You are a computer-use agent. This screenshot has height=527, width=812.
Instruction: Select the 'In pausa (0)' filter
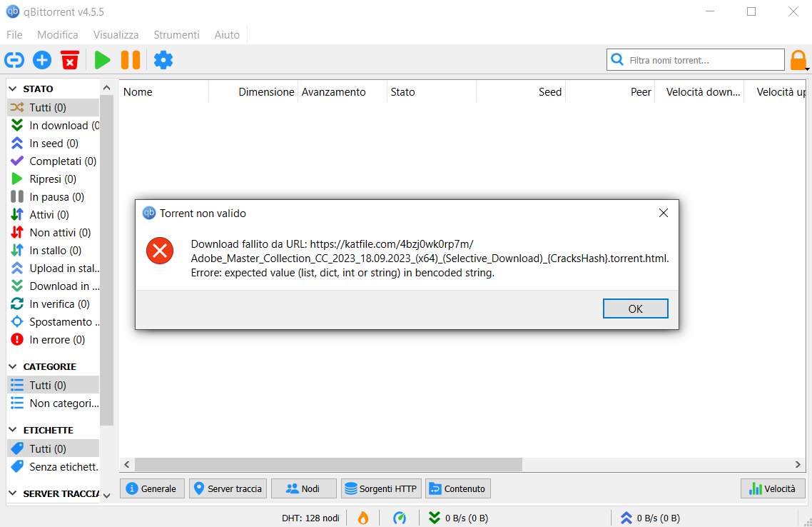click(x=54, y=197)
